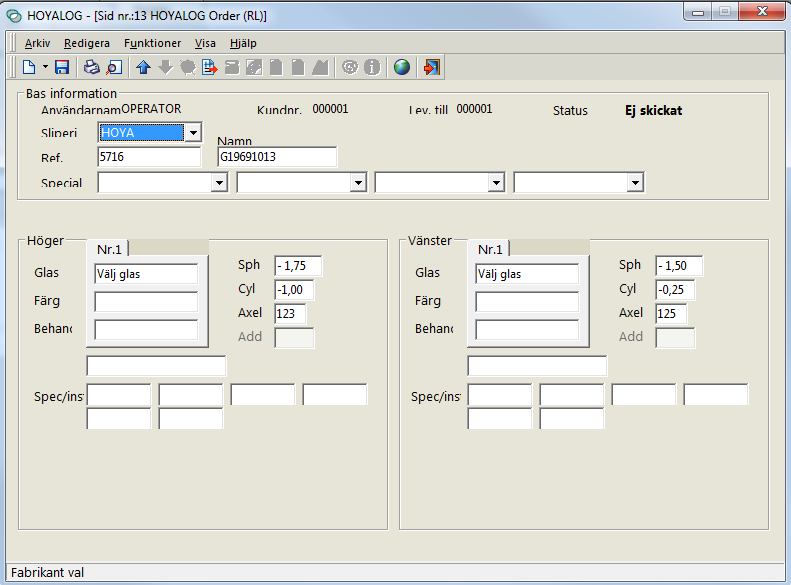Click the grayed edit square toolbar icon
The height and width of the screenshot is (585, 791).
(254, 67)
